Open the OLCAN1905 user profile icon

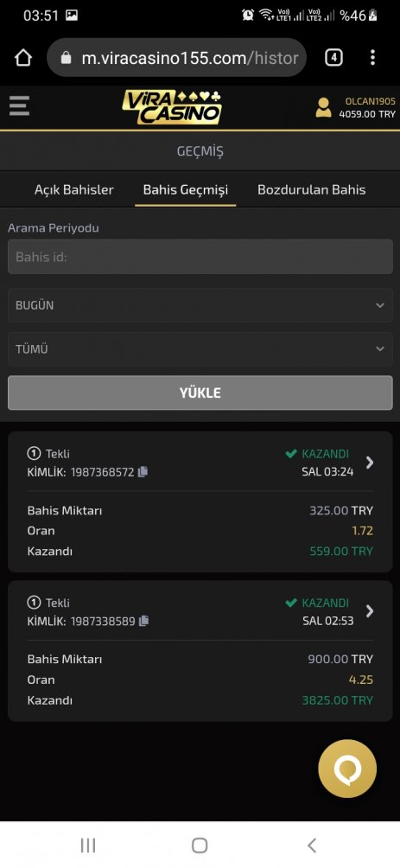point(324,107)
